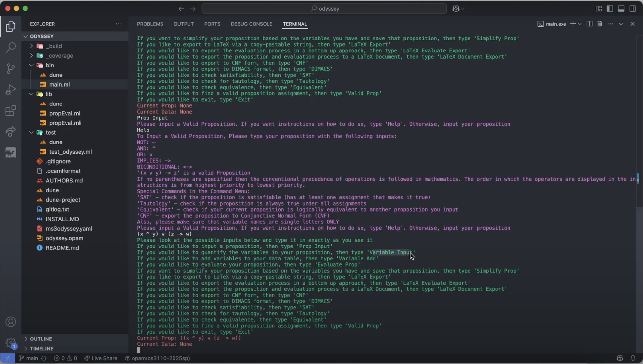This screenshot has width=643, height=364.
Task: Open the Extensions view
Action: click(11, 110)
